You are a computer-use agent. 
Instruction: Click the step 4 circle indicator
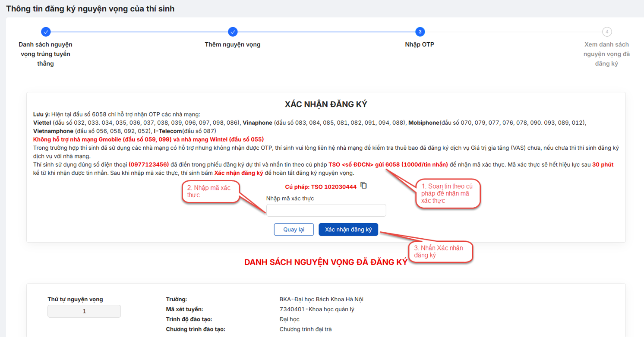pyautogui.click(x=607, y=32)
